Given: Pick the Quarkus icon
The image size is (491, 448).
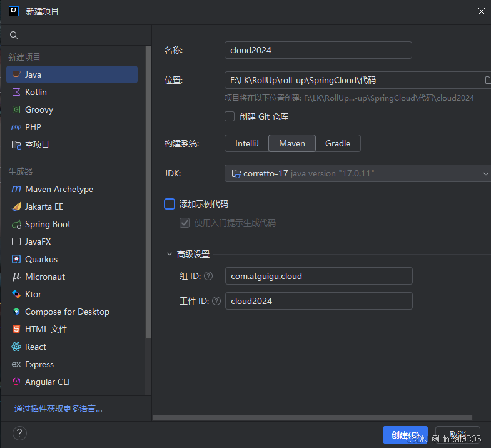Looking at the screenshot, I should 16,260.
